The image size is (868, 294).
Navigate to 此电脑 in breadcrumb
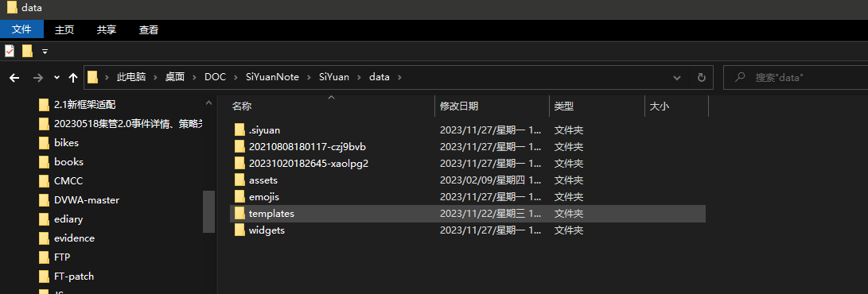(x=131, y=77)
